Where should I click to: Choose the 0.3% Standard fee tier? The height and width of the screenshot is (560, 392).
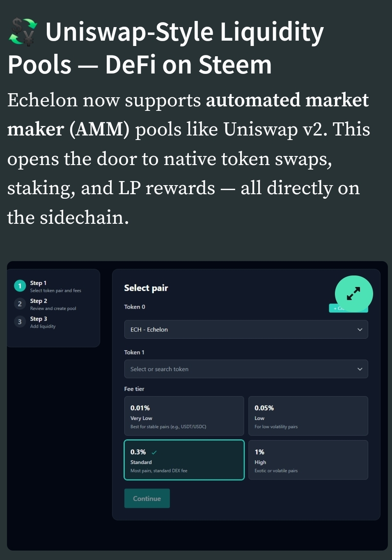[x=184, y=460]
